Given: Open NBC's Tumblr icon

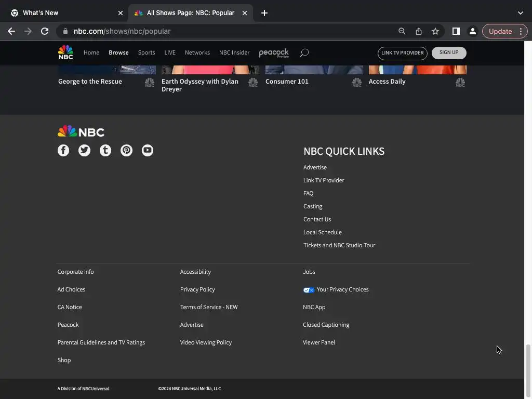Looking at the screenshot, I should [x=105, y=150].
